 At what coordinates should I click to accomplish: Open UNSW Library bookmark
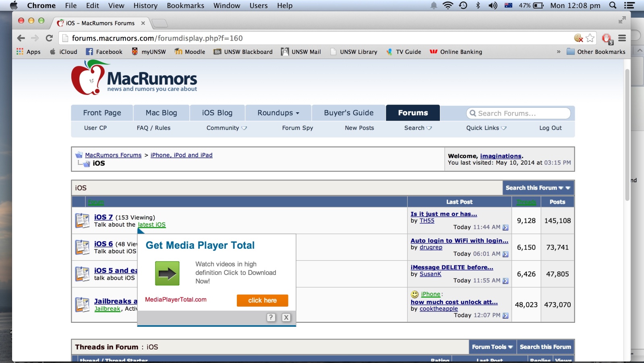pyautogui.click(x=354, y=52)
